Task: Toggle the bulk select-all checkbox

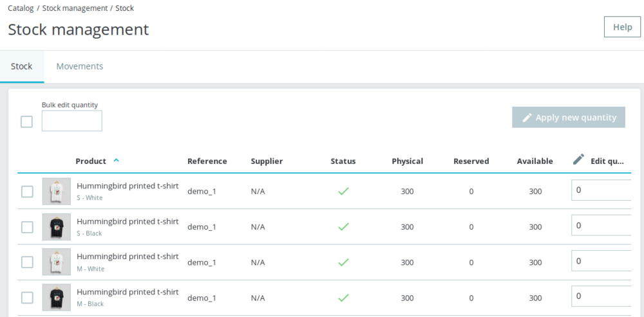Action: click(x=26, y=122)
